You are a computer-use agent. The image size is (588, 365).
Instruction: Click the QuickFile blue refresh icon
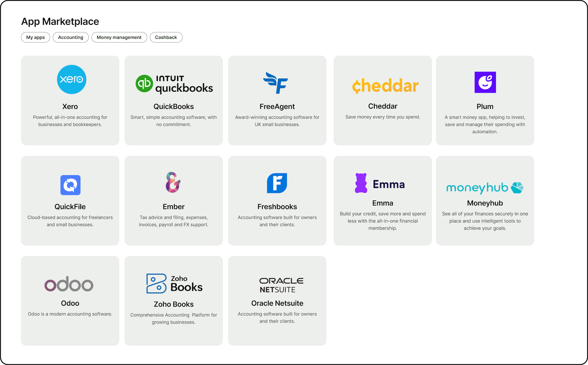(70, 185)
